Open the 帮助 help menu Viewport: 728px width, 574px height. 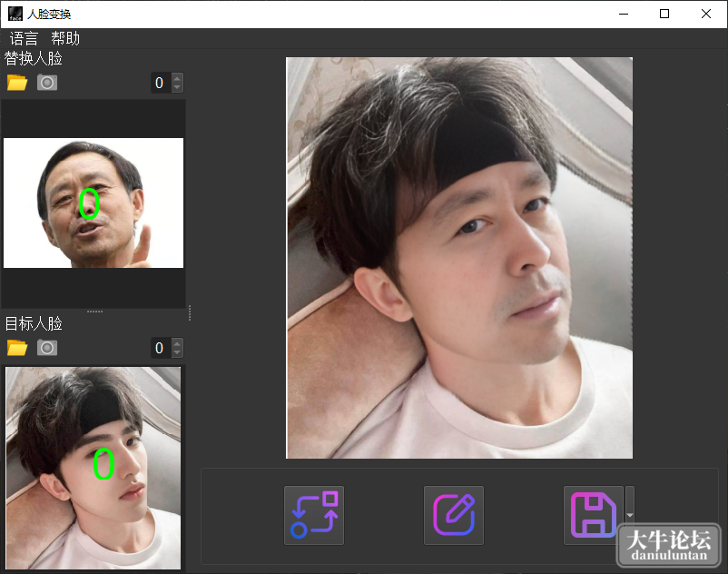[65, 38]
